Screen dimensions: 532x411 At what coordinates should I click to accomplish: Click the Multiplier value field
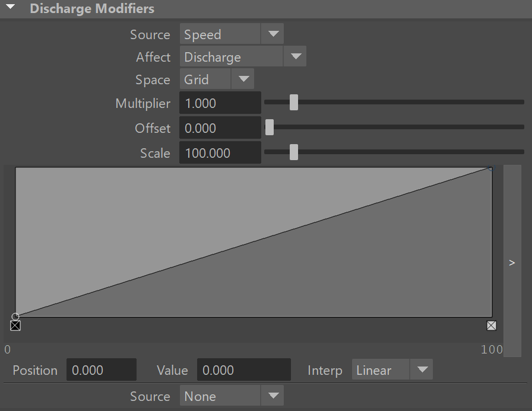tap(220, 103)
